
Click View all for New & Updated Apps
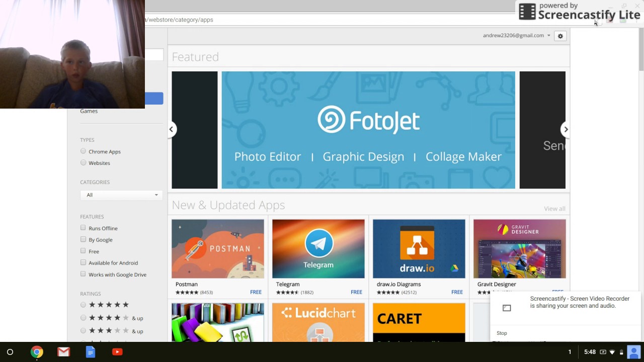coord(554,209)
